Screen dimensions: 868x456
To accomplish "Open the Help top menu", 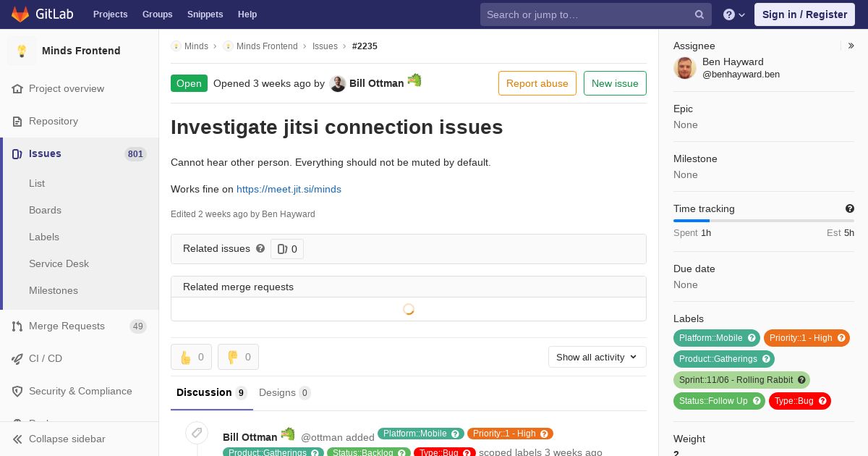I will point(247,14).
